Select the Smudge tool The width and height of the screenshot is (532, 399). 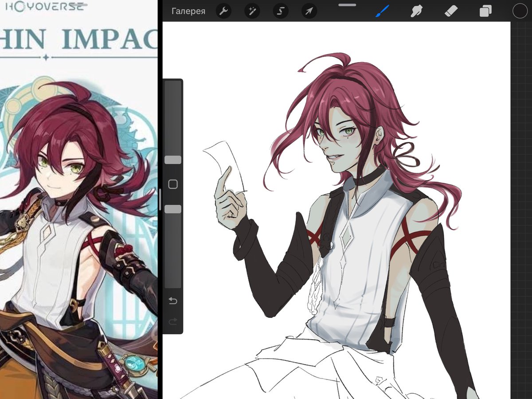tap(416, 11)
